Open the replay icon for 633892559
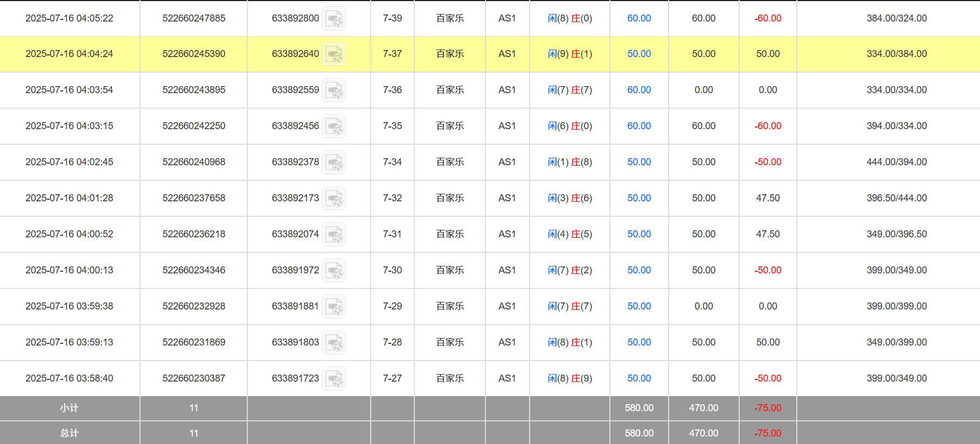Screen dimensions: 980x444 click(334, 90)
